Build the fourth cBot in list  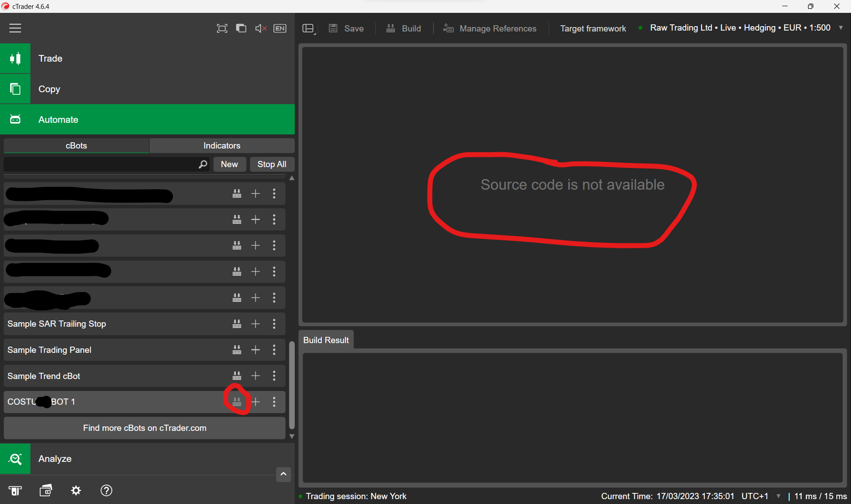(x=237, y=272)
